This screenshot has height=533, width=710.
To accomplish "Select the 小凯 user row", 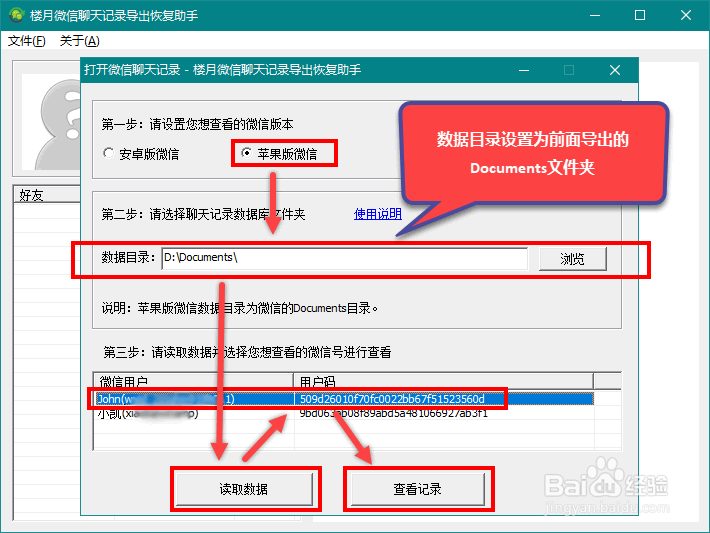I will click(344, 413).
